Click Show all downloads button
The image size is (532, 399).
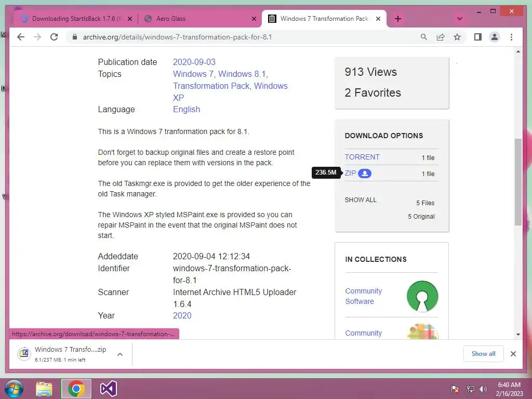484,354
